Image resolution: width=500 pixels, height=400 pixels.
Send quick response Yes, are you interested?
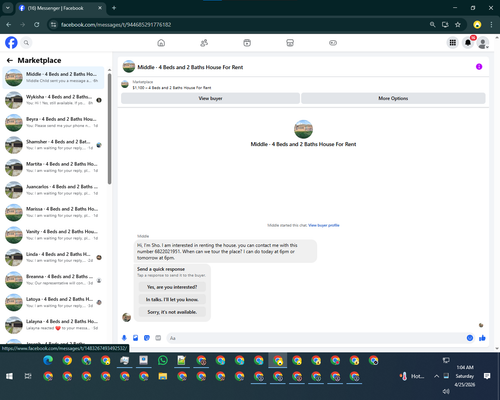[172, 287]
